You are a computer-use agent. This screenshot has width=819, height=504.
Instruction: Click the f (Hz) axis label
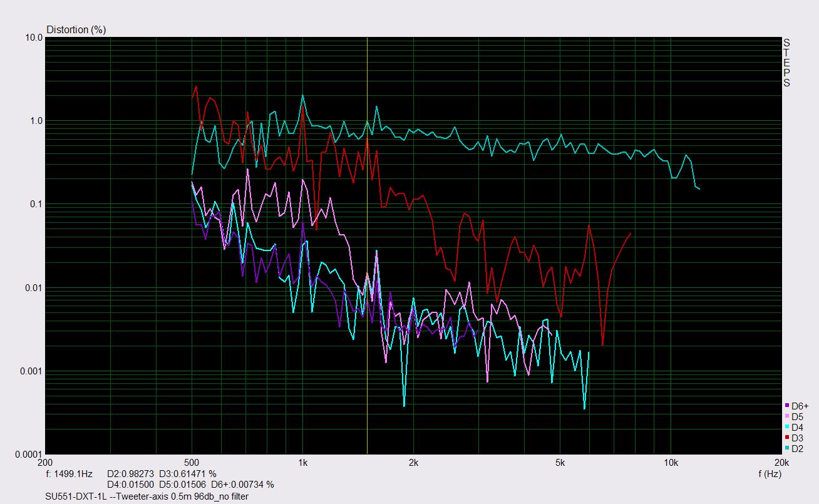click(770, 474)
